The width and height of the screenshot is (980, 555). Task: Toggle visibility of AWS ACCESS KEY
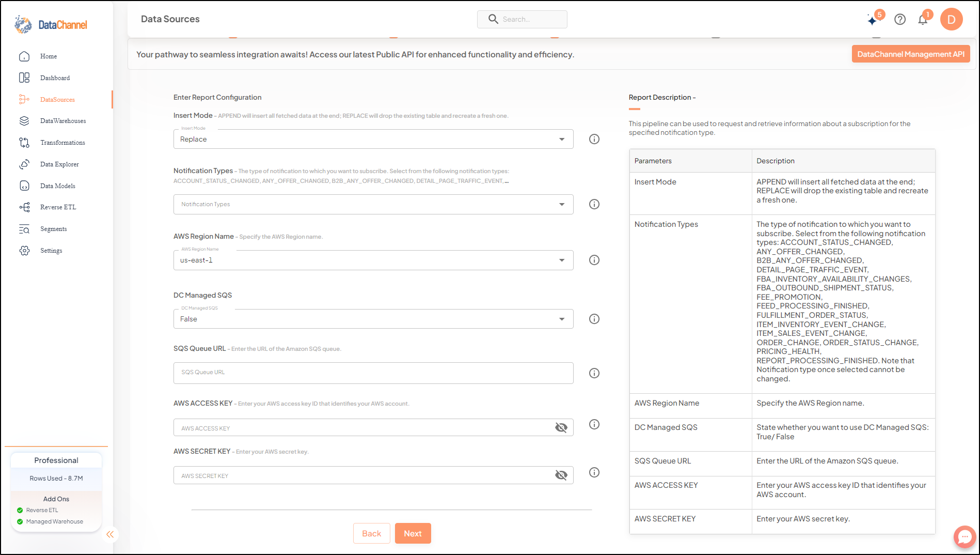(561, 427)
